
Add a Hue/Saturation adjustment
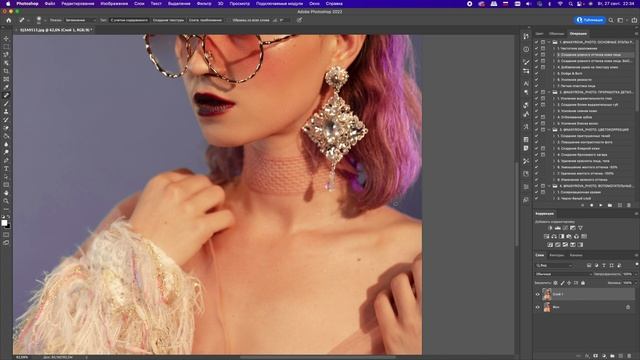(547, 236)
